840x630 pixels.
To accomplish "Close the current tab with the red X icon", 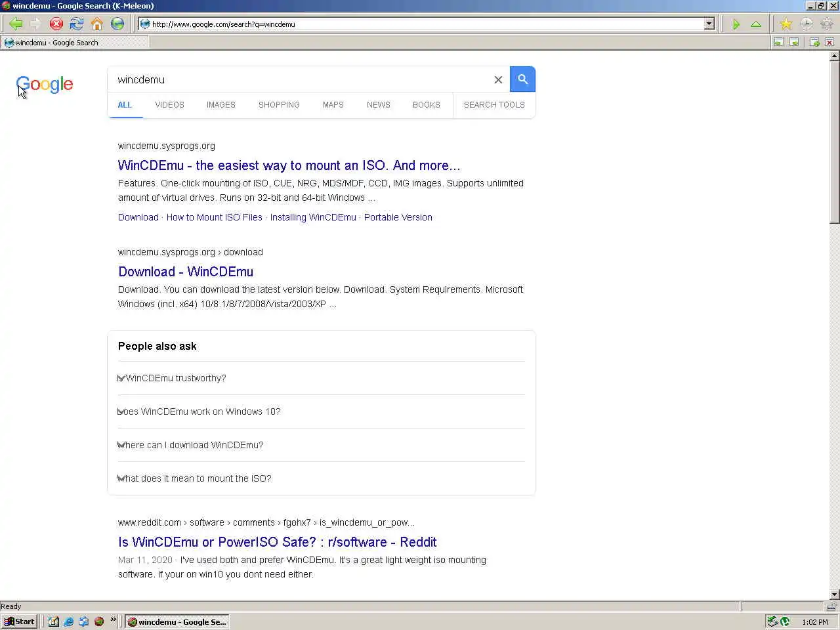I will 829,42.
